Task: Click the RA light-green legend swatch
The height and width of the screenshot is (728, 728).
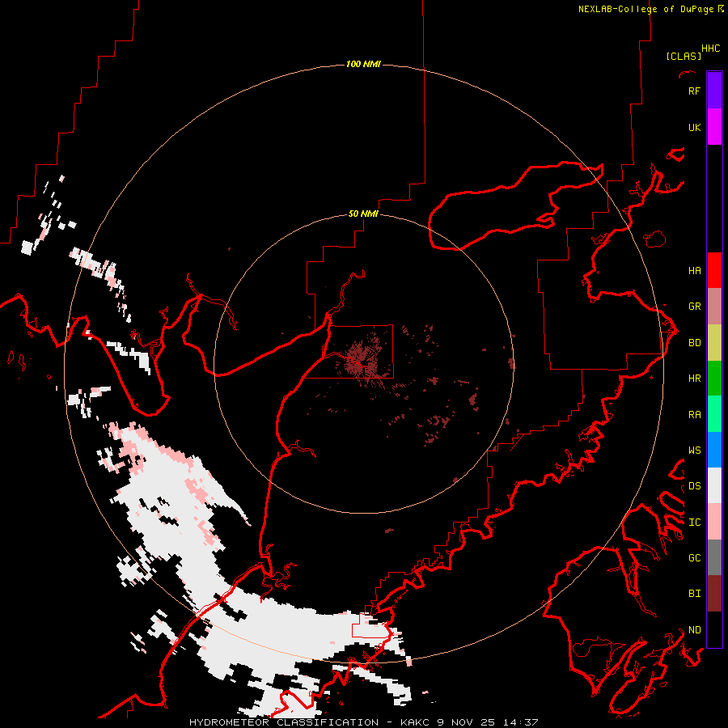Action: [x=714, y=414]
